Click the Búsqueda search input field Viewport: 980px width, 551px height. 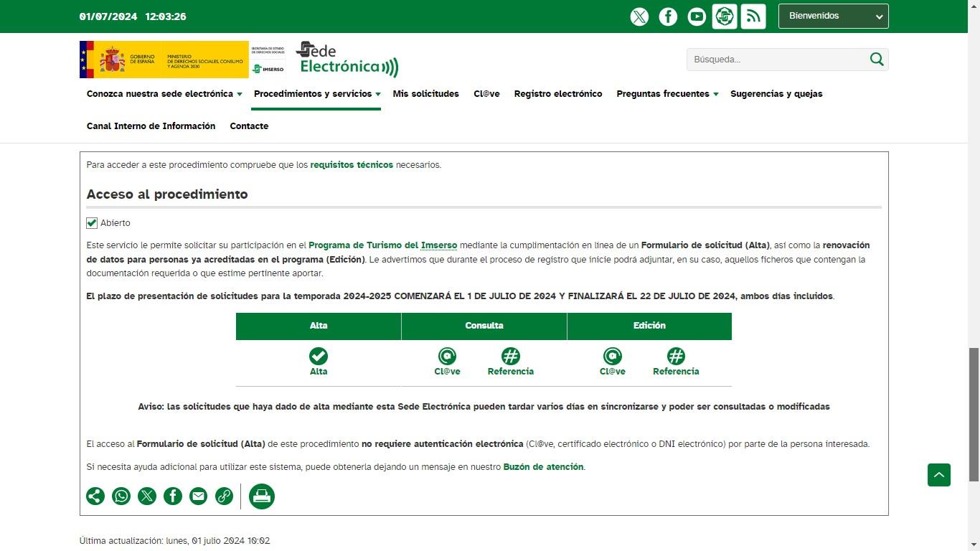[x=777, y=60]
